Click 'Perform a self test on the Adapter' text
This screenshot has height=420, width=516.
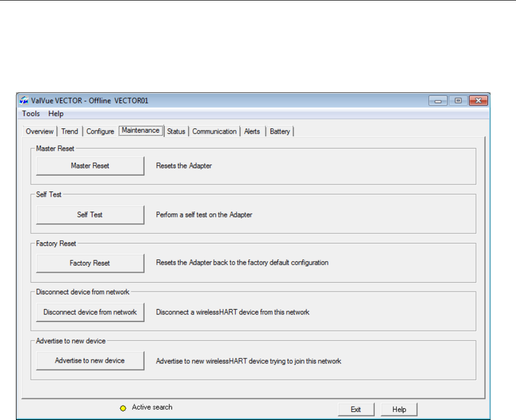[x=204, y=215]
